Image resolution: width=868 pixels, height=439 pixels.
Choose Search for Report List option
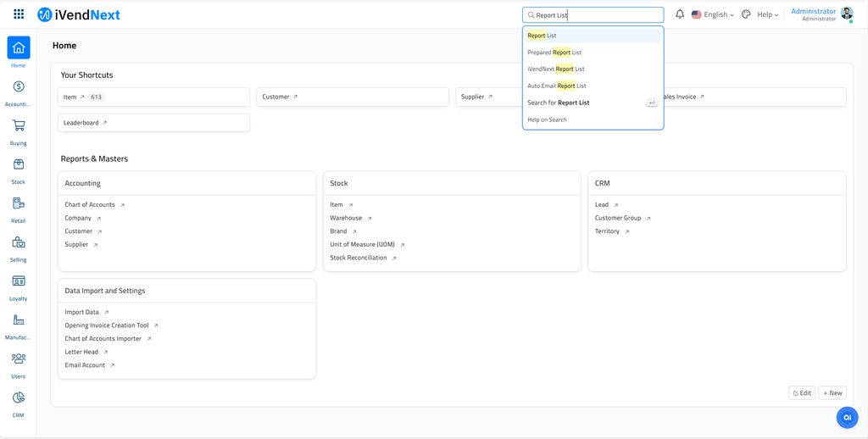(x=593, y=103)
